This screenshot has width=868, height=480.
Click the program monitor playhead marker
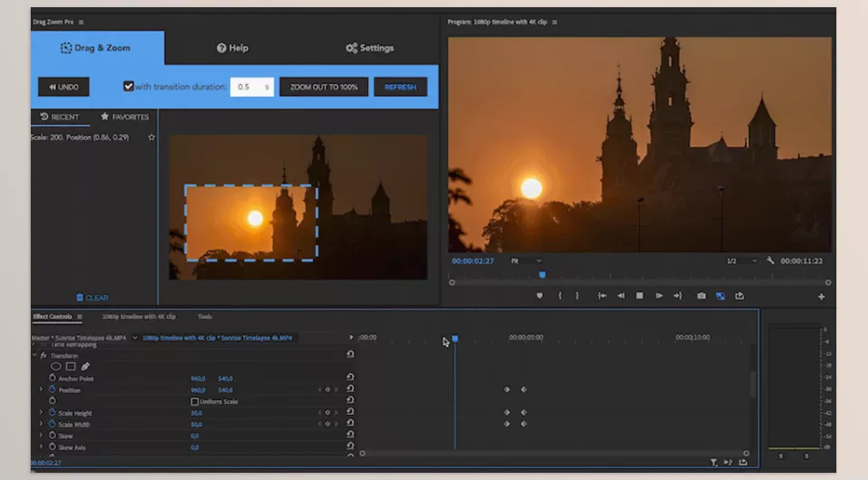(x=542, y=275)
